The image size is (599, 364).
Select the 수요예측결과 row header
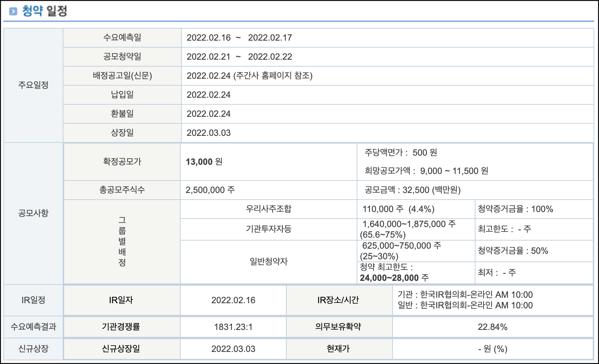point(33,327)
